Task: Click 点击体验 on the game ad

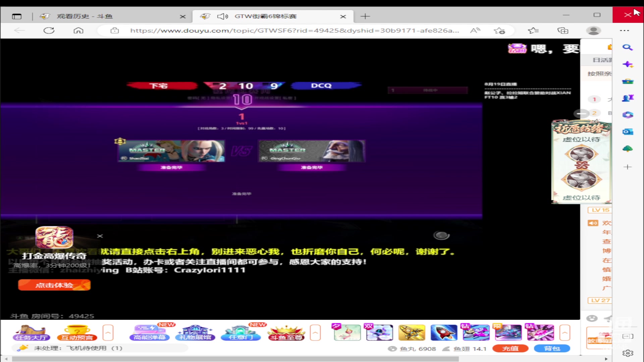Action: 54,285
